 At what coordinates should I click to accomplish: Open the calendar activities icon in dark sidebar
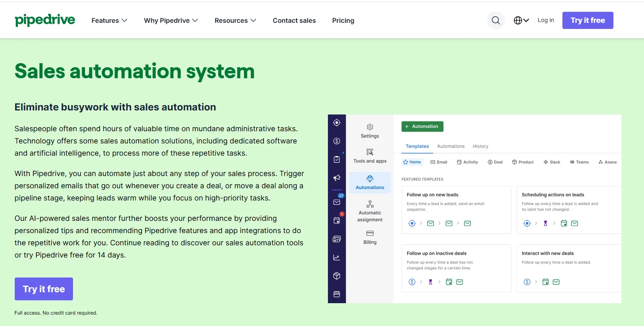336,220
